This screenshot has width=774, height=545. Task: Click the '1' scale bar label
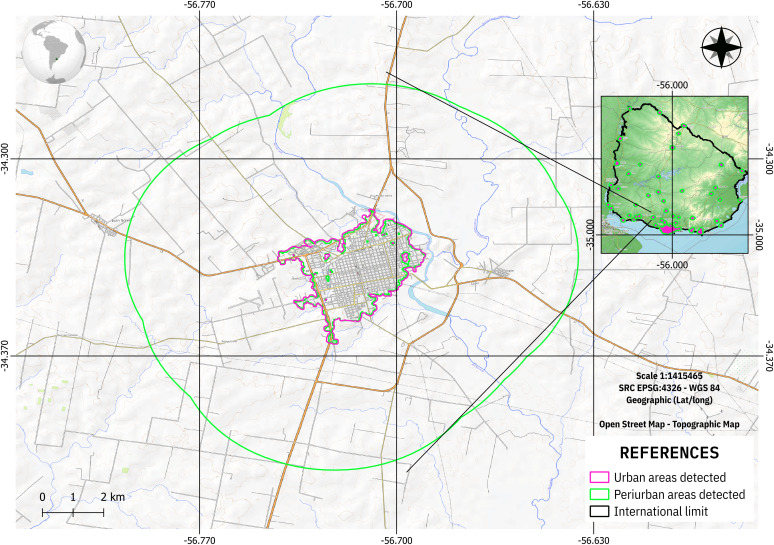point(73,497)
